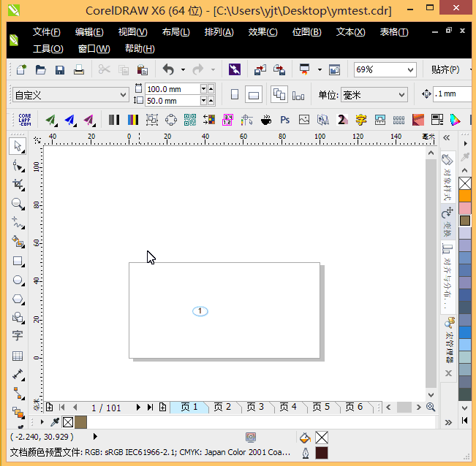Screen dimensions: 476x466
Task: Open the 效果(C) menu
Action: 263,32
